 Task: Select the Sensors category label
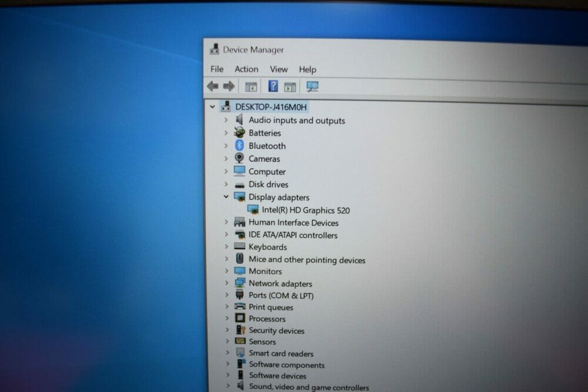[262, 342]
